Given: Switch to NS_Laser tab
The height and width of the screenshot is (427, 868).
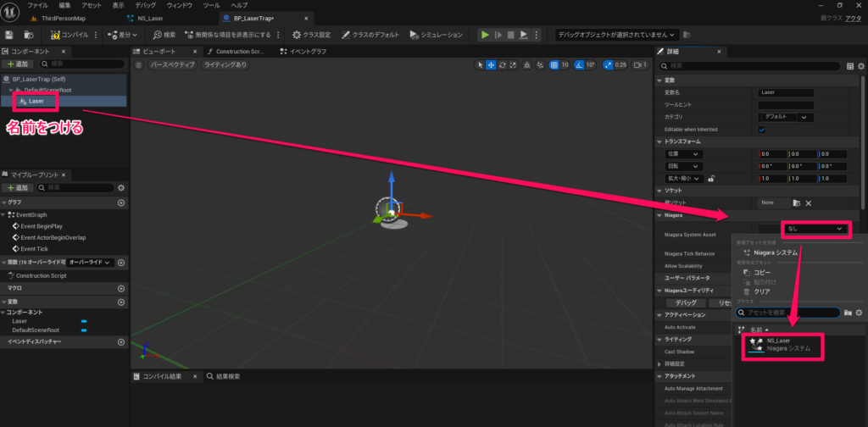Looking at the screenshot, I should pyautogui.click(x=146, y=19).
